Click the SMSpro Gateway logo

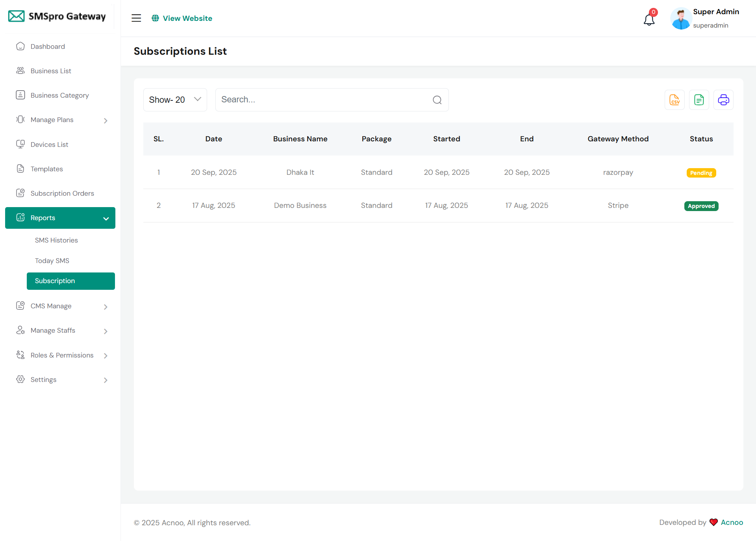57,16
